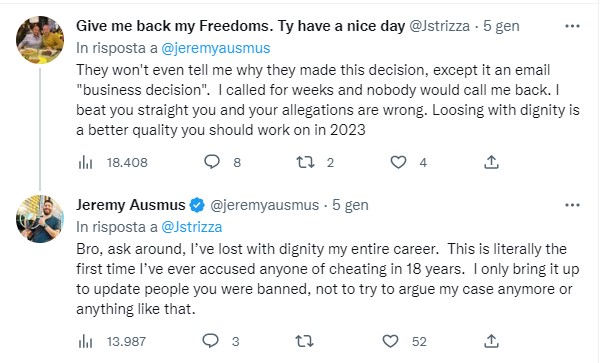The height and width of the screenshot is (363, 605).
Task: Open Jstrizza's profile picture
Action: tap(40, 40)
